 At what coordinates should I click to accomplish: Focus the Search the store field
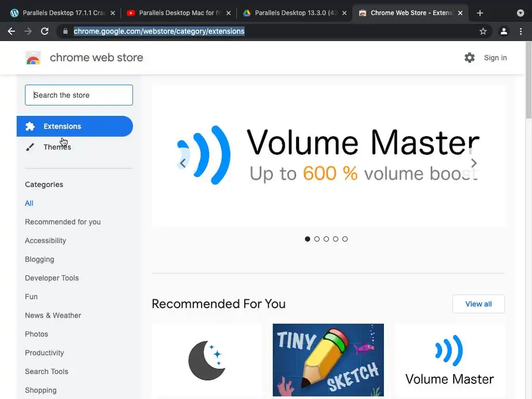pyautogui.click(x=79, y=95)
